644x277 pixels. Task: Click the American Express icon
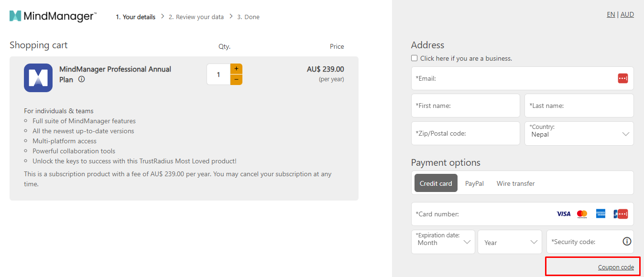tap(600, 214)
